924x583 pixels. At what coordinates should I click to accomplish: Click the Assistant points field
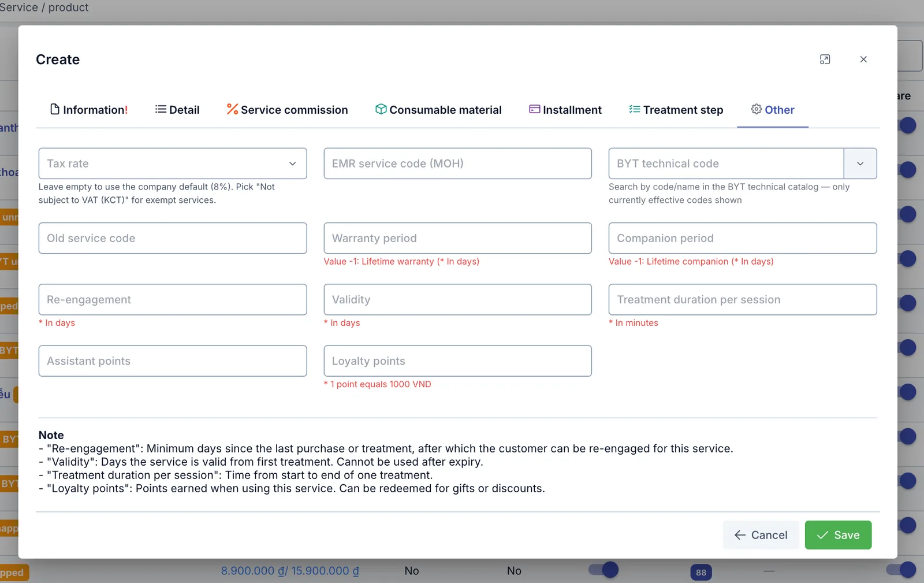[173, 361]
